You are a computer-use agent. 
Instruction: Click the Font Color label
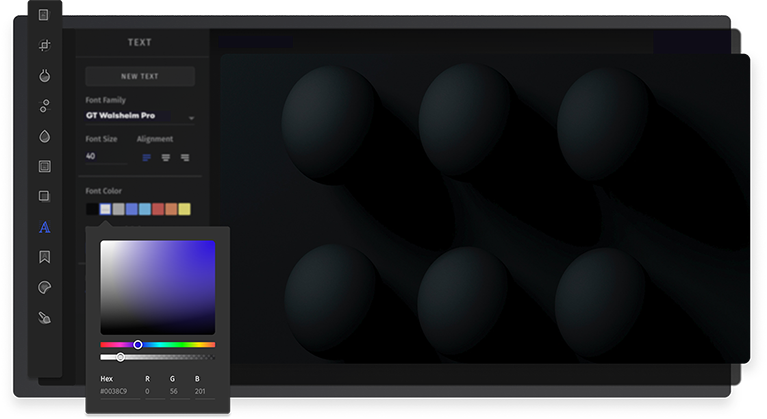[104, 191]
